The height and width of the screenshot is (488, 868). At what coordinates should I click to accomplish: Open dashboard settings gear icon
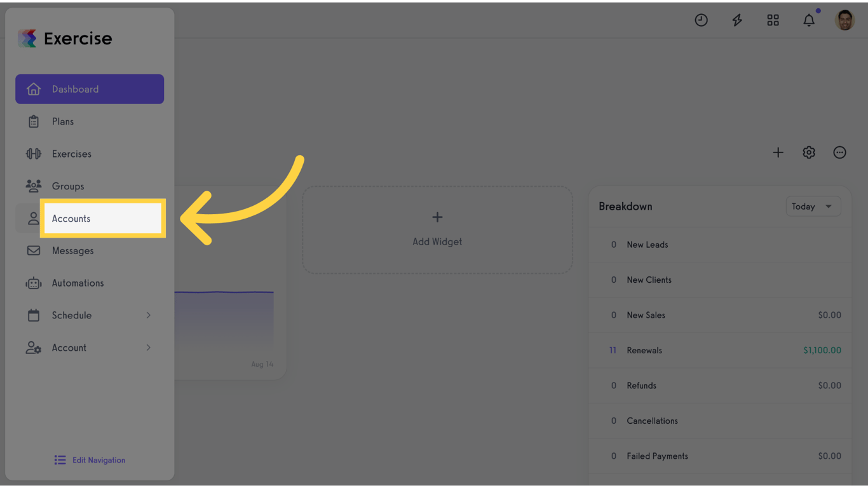[809, 152]
